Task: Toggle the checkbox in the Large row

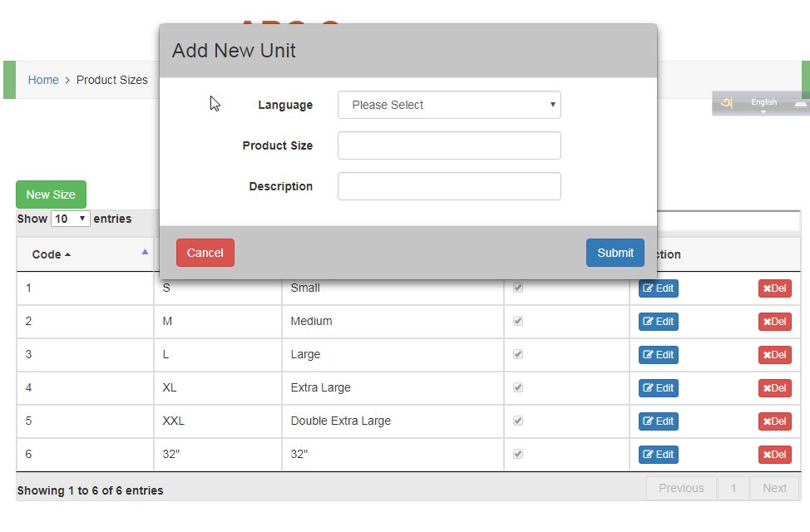Action: click(x=518, y=354)
